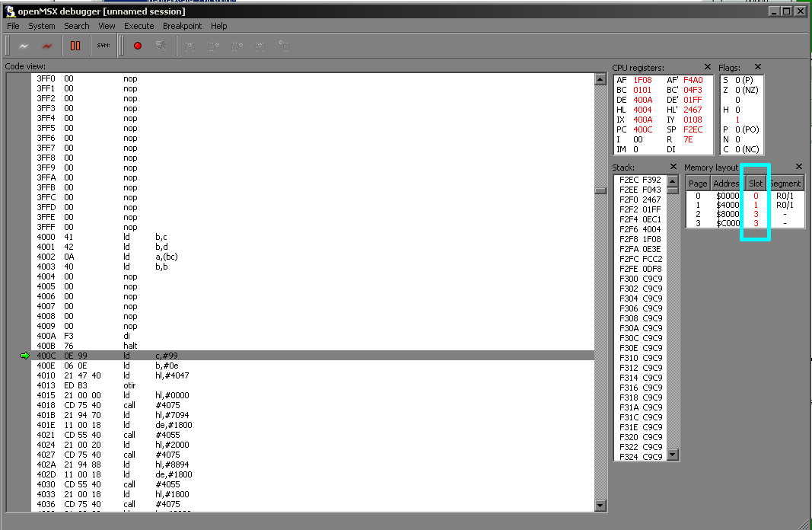
Task: Close the Memory layout panel
Action: click(798, 167)
